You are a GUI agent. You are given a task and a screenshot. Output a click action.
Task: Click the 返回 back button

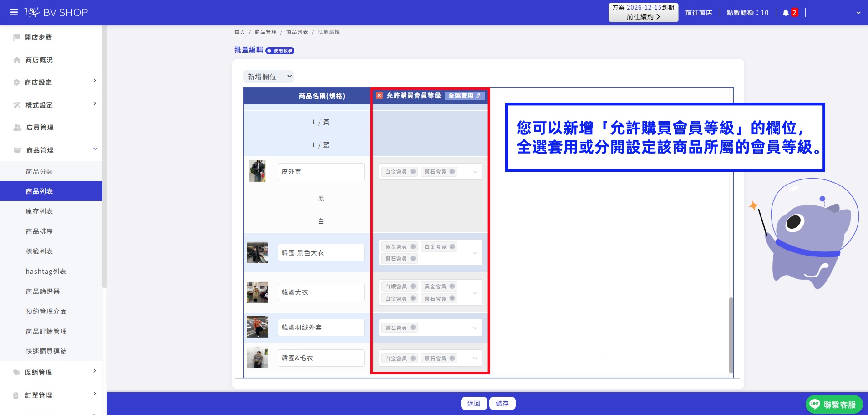474,404
